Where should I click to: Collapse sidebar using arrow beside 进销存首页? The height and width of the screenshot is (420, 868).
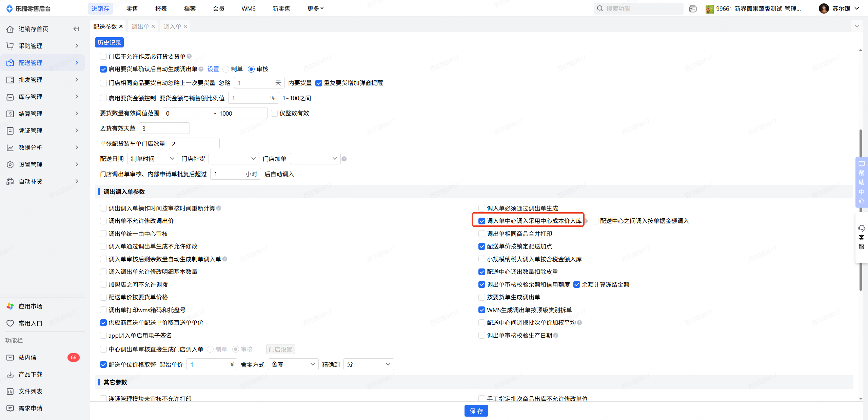(x=76, y=29)
